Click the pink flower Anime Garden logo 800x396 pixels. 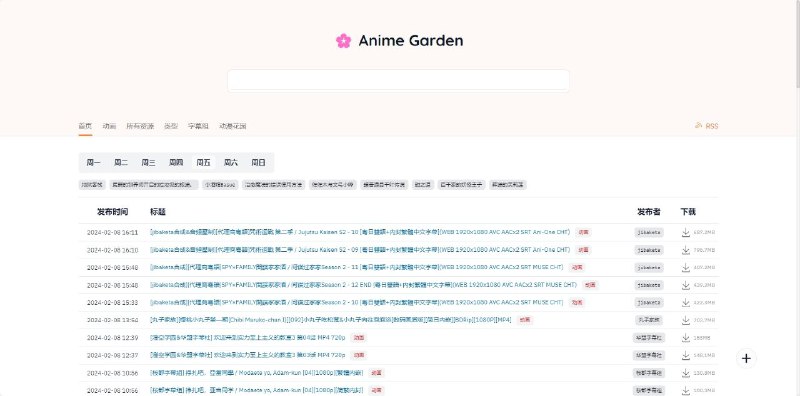pyautogui.click(x=343, y=41)
